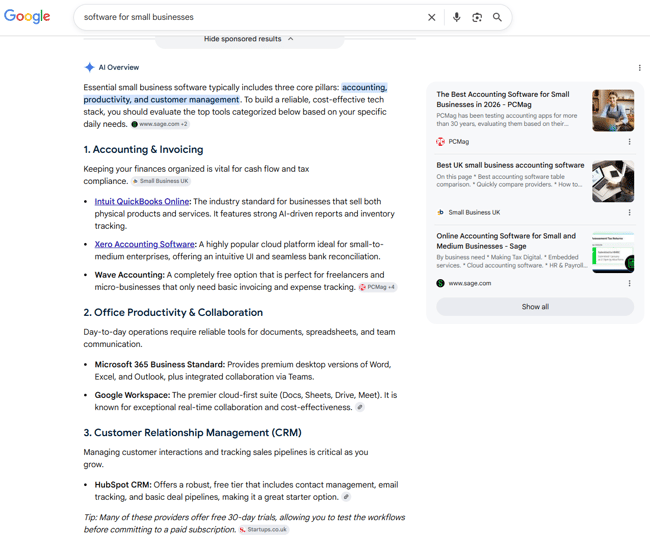
Task: Collapse sponsored results with Hide chevron
Action: [x=291, y=39]
